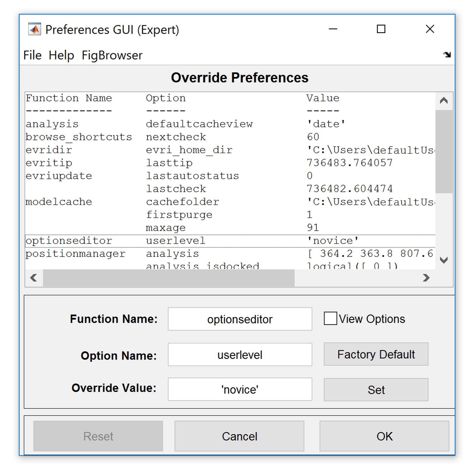
Task: Click the undock arrow icon in menu bar
Action: pos(447,55)
